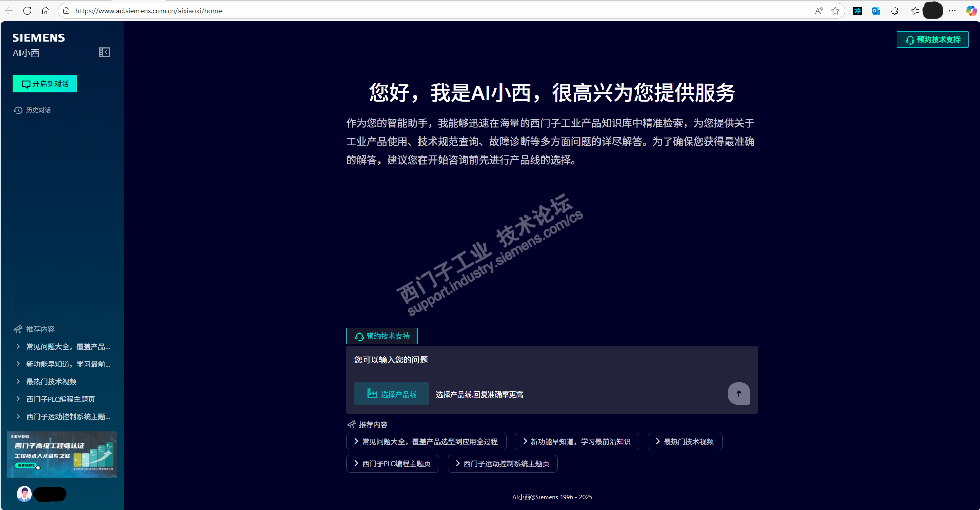The image size is (980, 510).
Task: Click the 选择产品线,回复准确率更高 hint text
Action: [479, 395]
